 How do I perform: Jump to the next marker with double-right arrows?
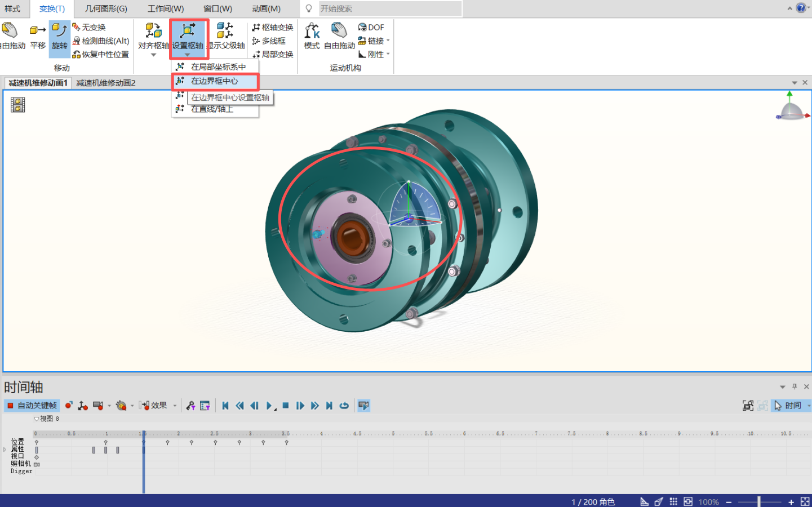coord(315,406)
